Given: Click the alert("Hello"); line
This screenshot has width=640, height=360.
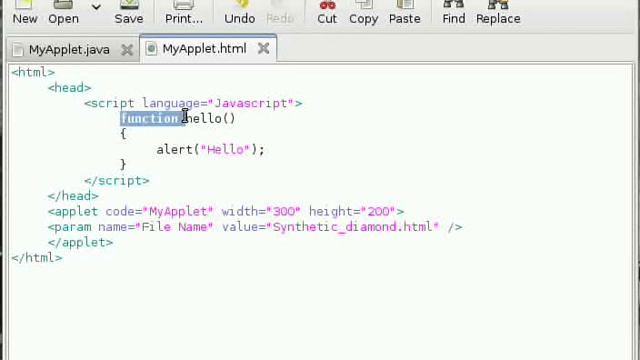Looking at the screenshot, I should pyautogui.click(x=211, y=150).
